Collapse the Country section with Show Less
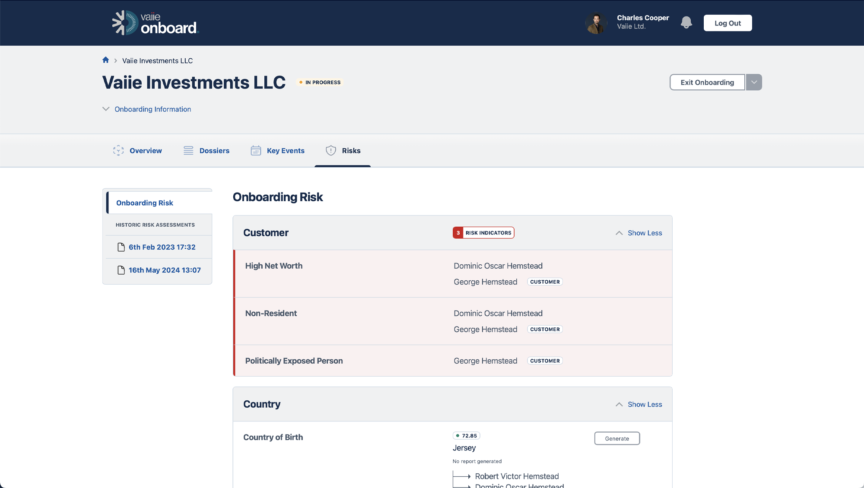The image size is (864, 488). [638, 405]
